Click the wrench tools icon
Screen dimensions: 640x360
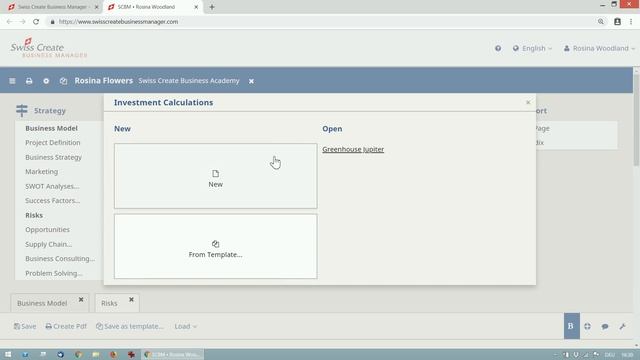pyautogui.click(x=622, y=326)
